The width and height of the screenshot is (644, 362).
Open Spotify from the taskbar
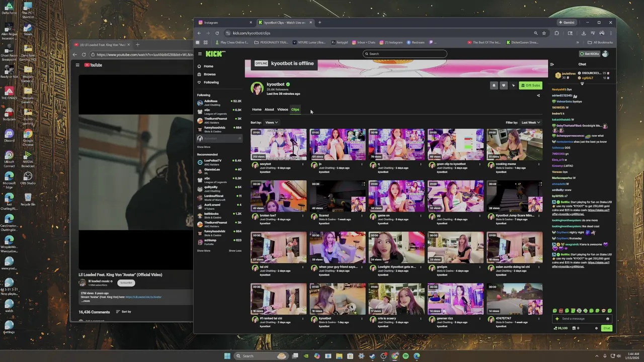point(406,356)
